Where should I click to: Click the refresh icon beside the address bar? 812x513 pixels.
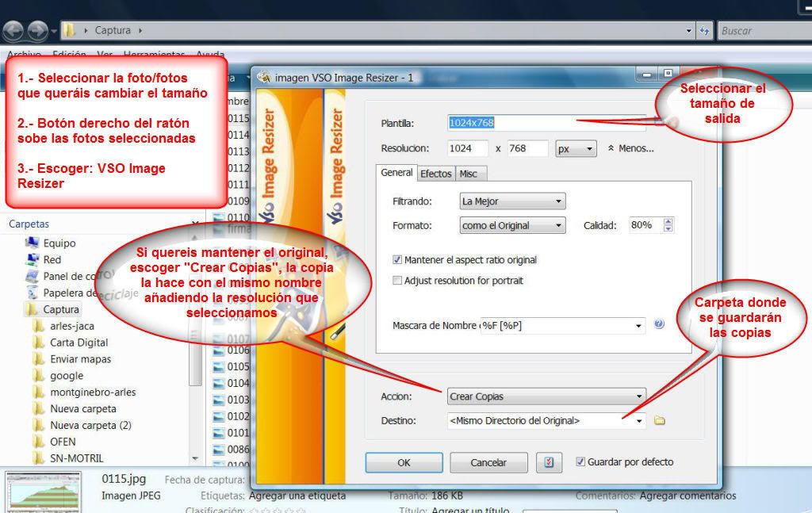[704, 31]
